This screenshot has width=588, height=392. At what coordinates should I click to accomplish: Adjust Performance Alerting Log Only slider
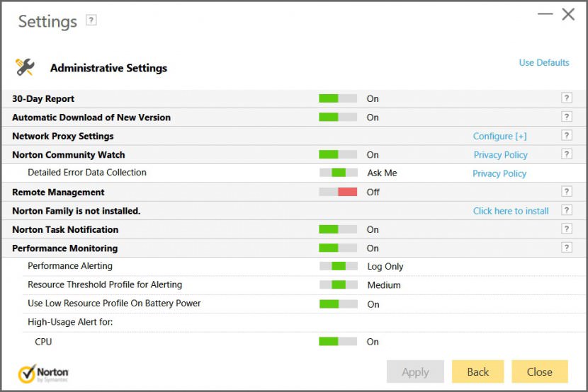338,266
